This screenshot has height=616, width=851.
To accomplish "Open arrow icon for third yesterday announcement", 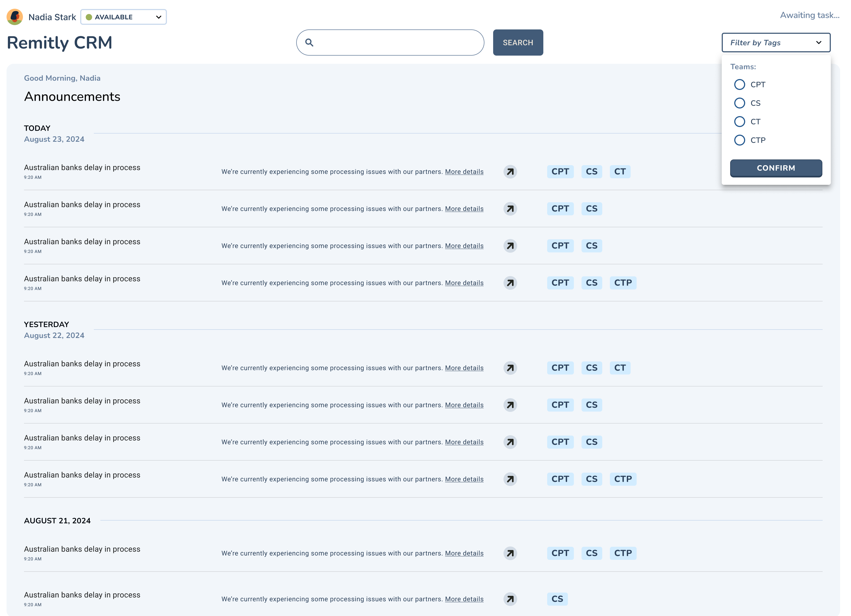I will (x=510, y=442).
